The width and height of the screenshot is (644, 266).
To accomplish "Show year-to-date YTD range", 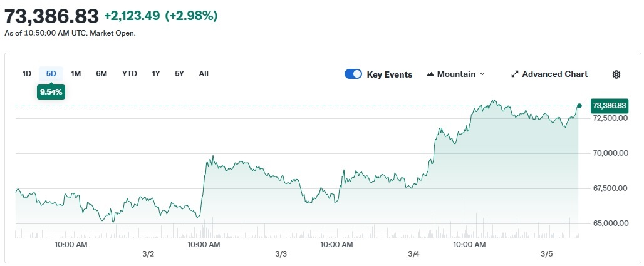I will coord(130,73).
